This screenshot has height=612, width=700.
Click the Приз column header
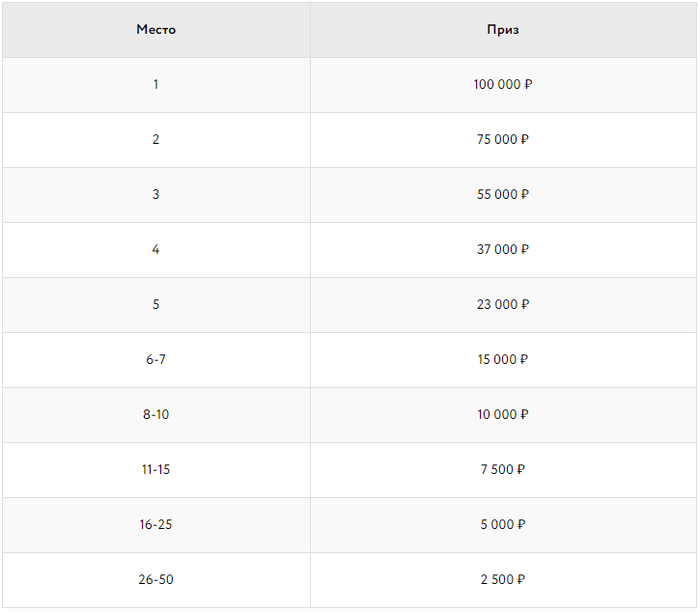(x=503, y=30)
